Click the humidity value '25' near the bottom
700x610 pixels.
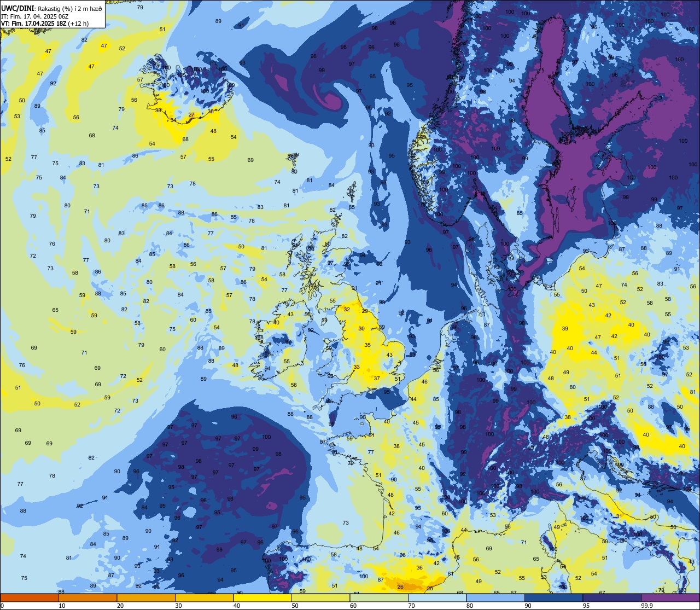(430, 589)
